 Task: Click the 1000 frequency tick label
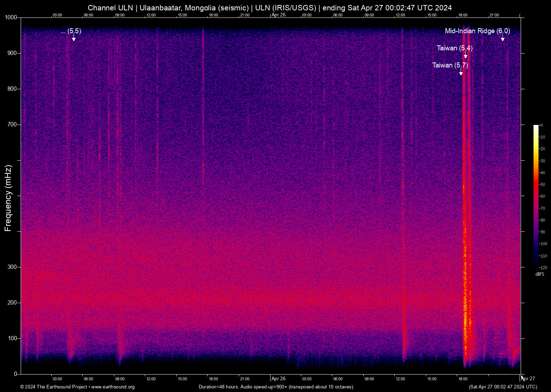click(x=11, y=17)
